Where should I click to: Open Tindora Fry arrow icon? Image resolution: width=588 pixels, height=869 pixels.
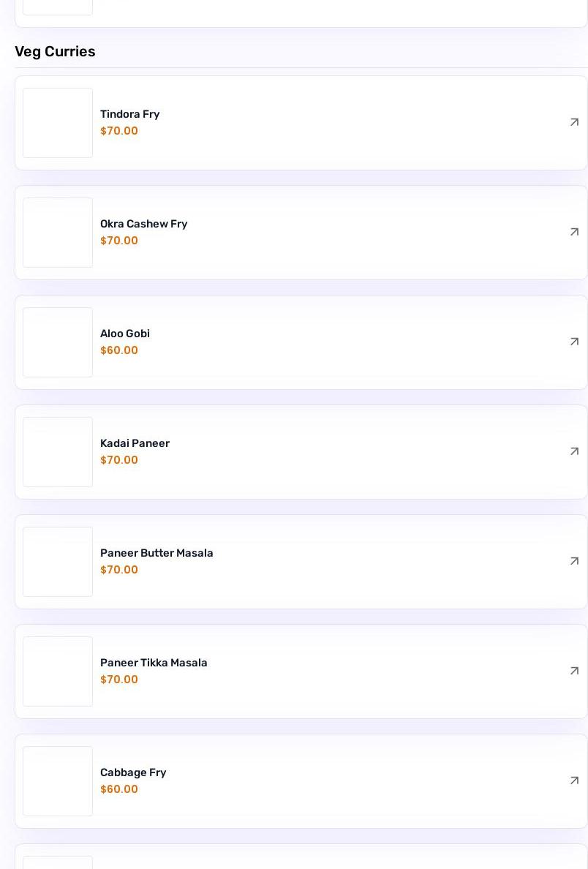[x=574, y=122]
